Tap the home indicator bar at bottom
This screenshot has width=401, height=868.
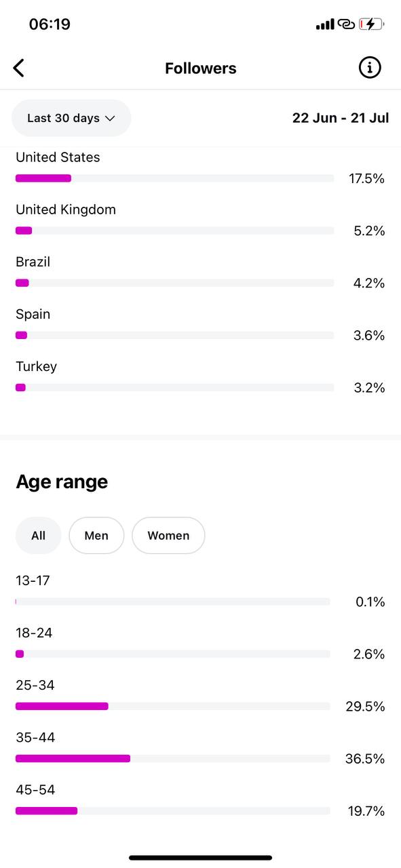click(x=201, y=858)
